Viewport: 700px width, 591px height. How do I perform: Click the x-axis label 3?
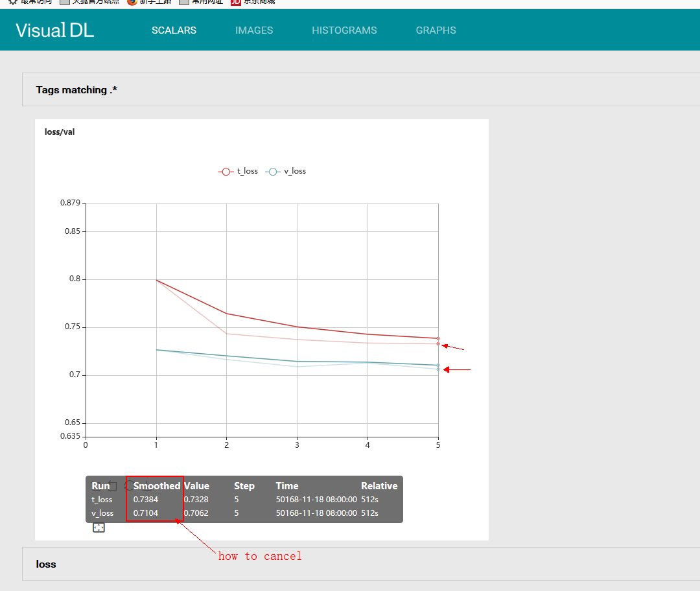297,445
